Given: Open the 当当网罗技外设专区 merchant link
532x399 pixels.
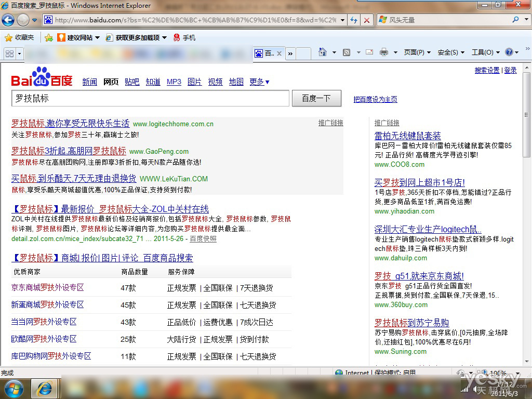Looking at the screenshot, I should [x=44, y=322].
